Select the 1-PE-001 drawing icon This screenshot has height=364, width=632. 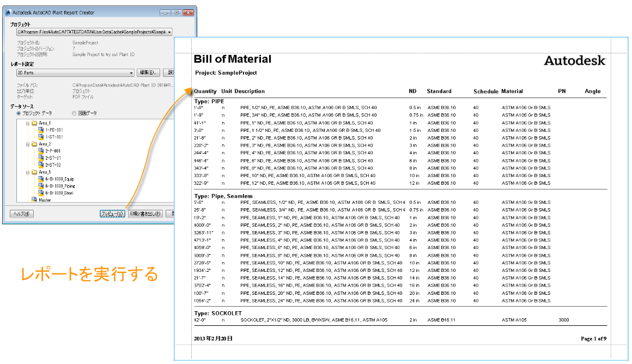(41, 130)
